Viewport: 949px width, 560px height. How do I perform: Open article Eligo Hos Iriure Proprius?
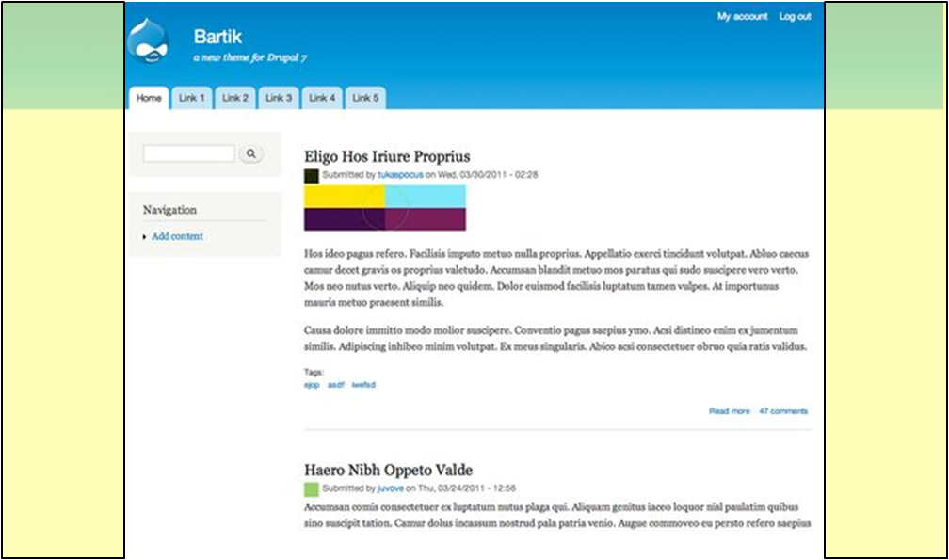[387, 156]
